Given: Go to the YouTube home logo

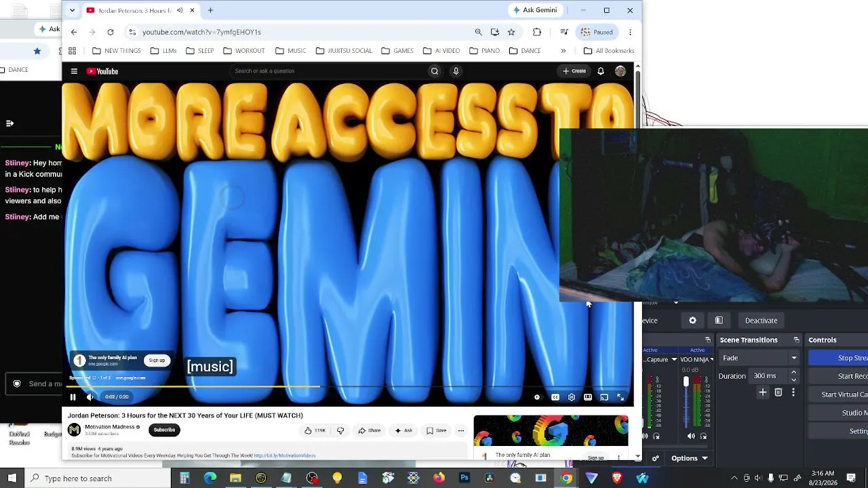Looking at the screenshot, I should (102, 71).
